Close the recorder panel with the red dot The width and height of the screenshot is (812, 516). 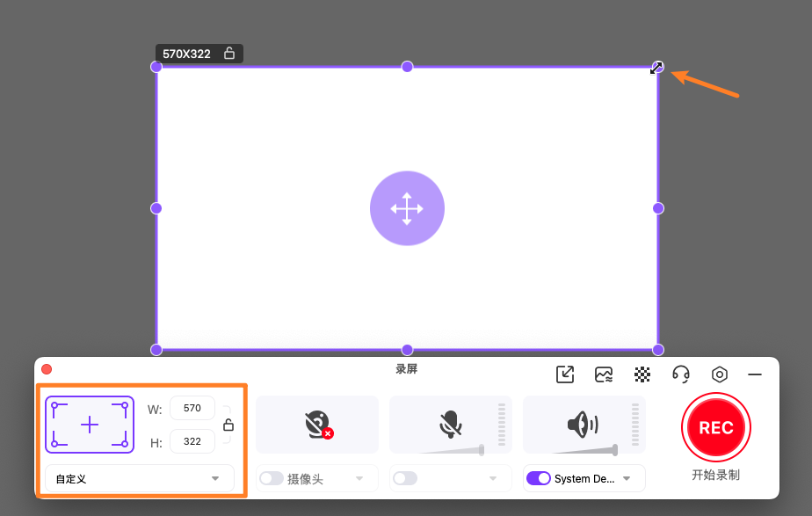pos(47,369)
